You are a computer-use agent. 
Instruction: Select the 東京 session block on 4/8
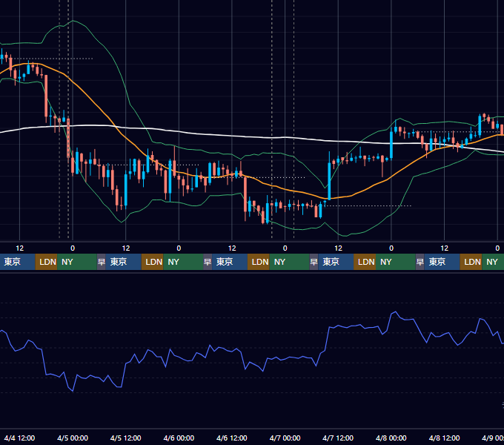click(x=442, y=262)
